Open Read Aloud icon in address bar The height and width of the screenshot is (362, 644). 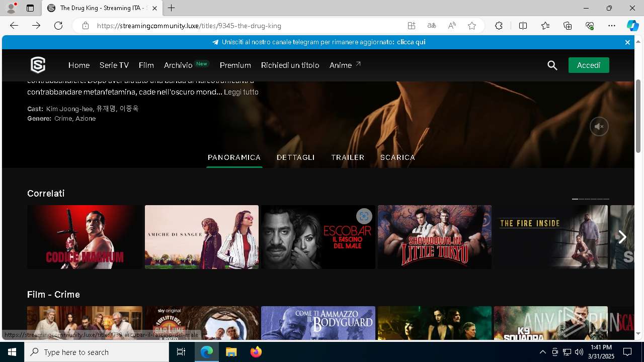coord(452,26)
